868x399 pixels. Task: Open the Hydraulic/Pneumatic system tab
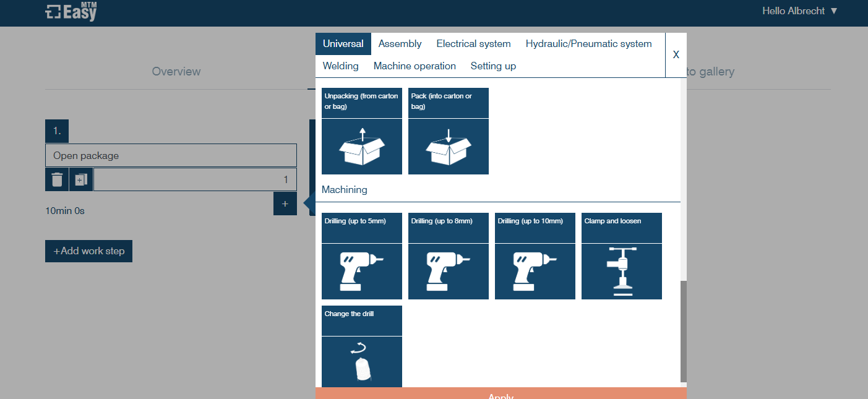(588, 44)
